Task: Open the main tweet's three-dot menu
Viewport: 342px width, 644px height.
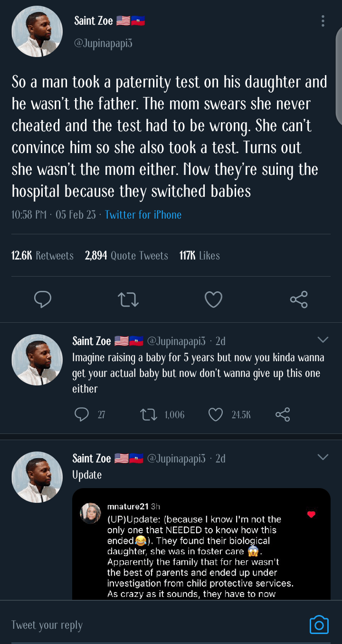Action: 323,21
